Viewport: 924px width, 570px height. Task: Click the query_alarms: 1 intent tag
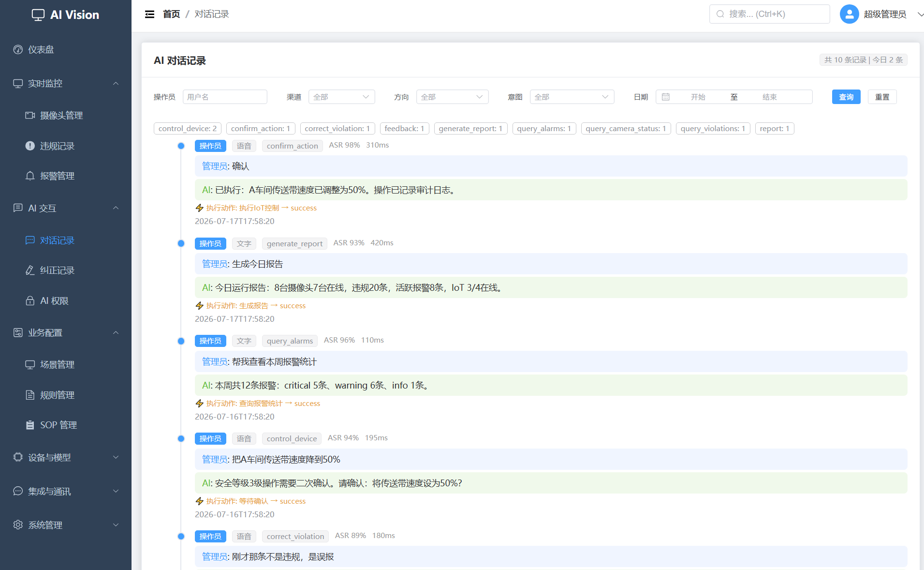544,128
